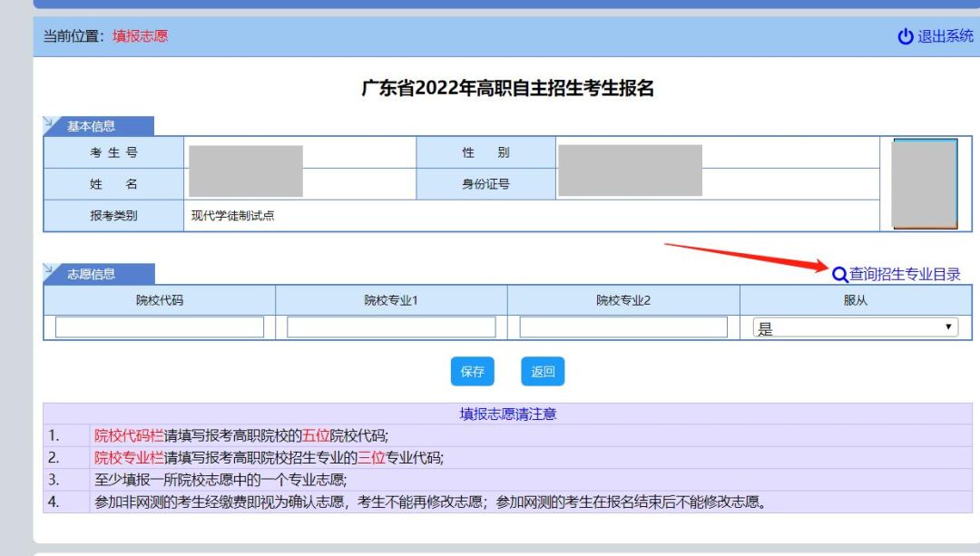Click the 填报志愿请注意 notice heading

(507, 414)
